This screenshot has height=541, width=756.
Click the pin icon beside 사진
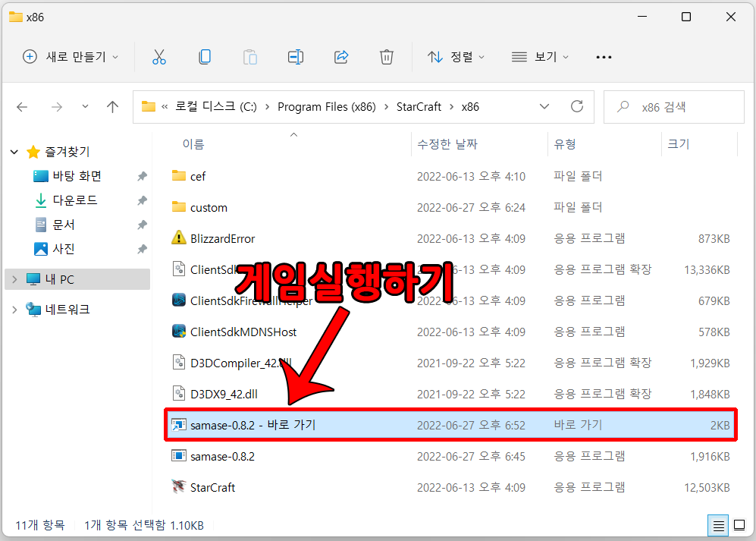pyautogui.click(x=142, y=249)
